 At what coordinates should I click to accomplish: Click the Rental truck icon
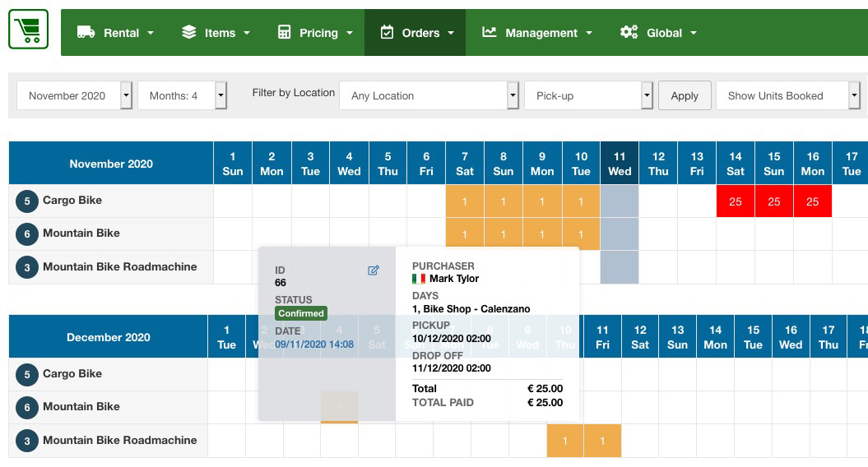coord(86,33)
